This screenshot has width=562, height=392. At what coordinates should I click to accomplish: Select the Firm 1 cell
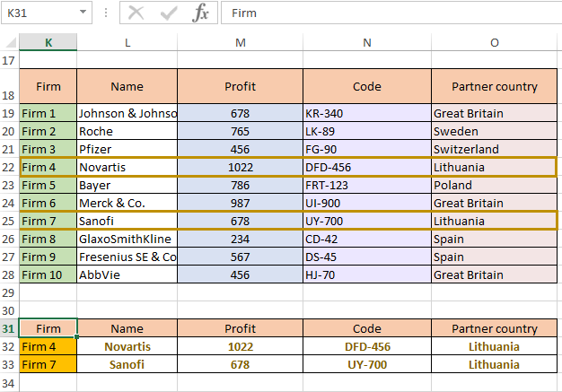(48, 114)
